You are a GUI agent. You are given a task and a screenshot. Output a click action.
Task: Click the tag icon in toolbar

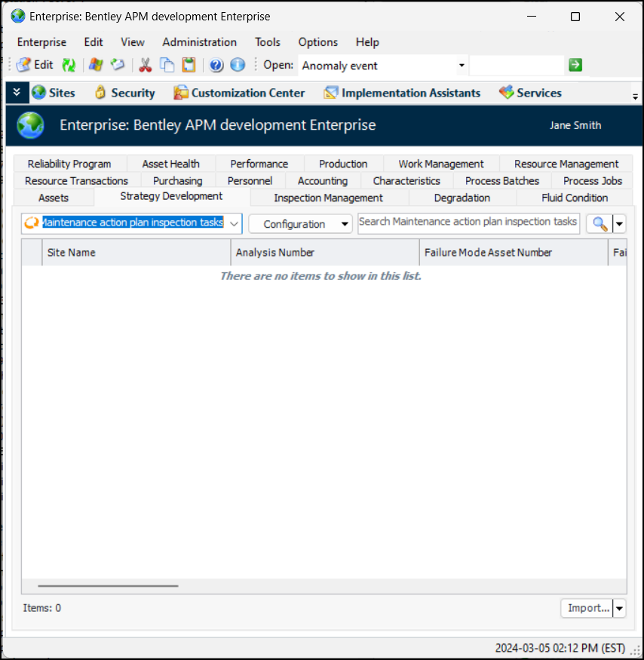(118, 65)
